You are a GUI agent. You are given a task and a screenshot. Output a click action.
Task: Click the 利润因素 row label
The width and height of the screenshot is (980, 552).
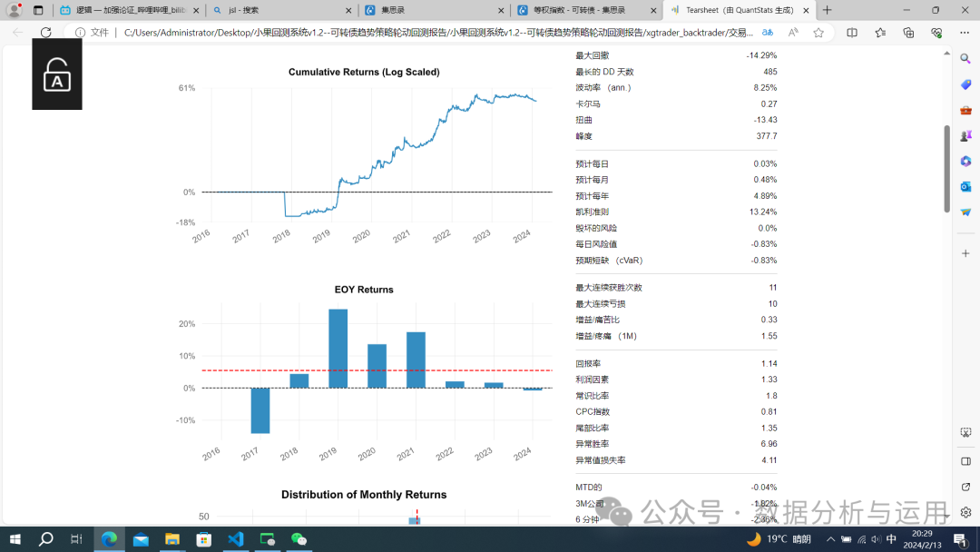pos(592,379)
